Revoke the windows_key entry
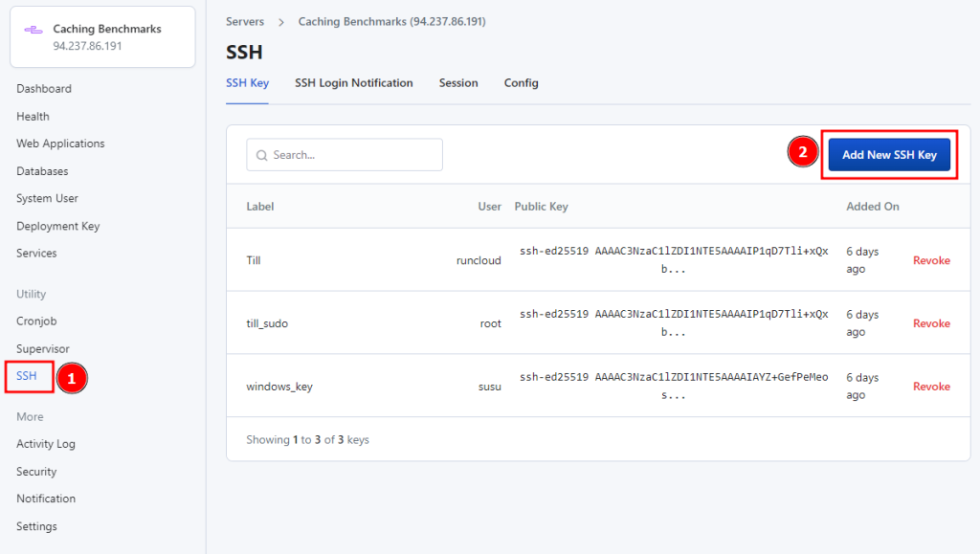Image resolution: width=980 pixels, height=554 pixels. [x=931, y=387]
